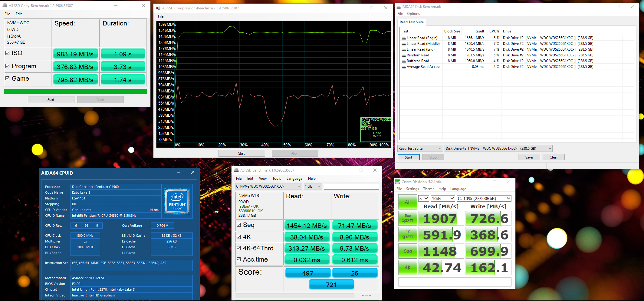This screenshot has height=301, width=644.
Task: Click the empty comment field in CrystalDiskMark
Action: pyautogui.click(x=455, y=282)
